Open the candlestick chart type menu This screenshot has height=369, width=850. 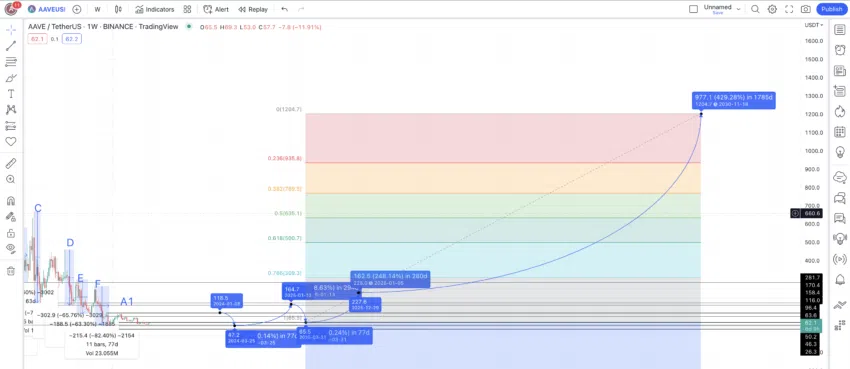pos(118,9)
